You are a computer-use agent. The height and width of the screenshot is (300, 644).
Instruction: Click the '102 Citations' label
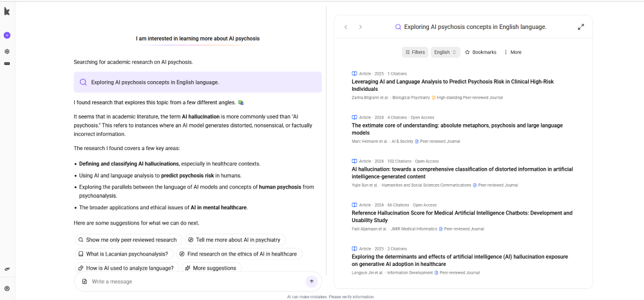click(x=399, y=162)
